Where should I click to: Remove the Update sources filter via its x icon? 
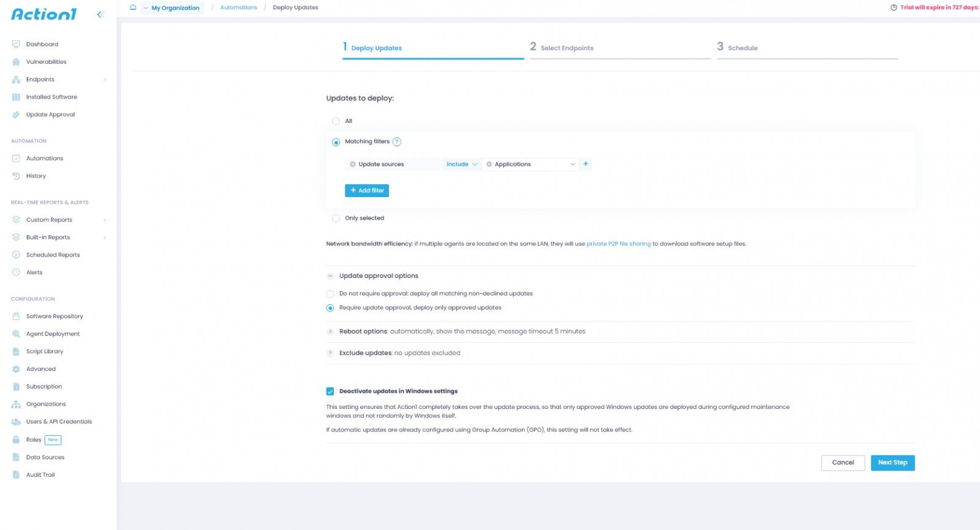[x=353, y=164]
